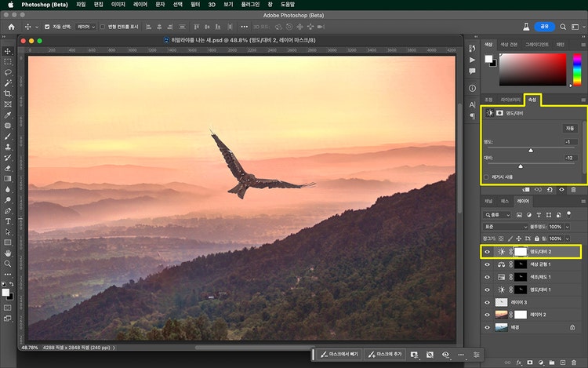Select the Hand tool
Screen dimensions: 588x368
(8, 253)
